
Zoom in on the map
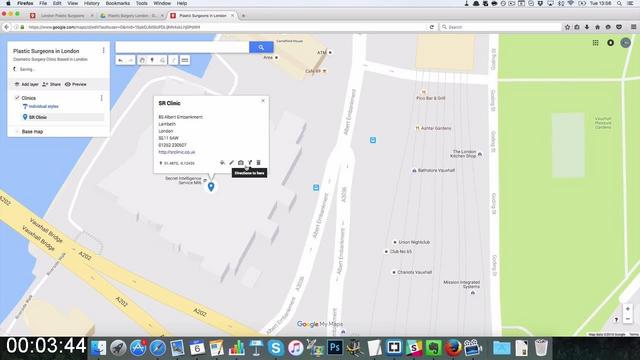628,309
